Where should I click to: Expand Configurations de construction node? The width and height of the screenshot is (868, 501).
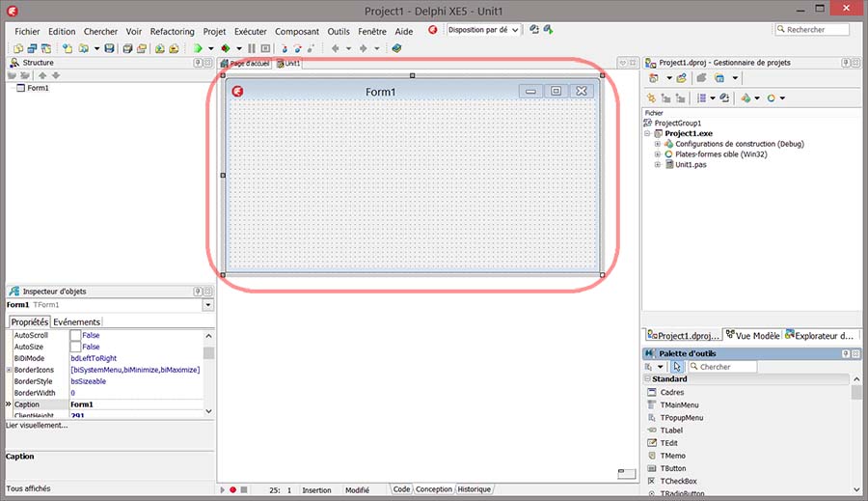pos(658,144)
